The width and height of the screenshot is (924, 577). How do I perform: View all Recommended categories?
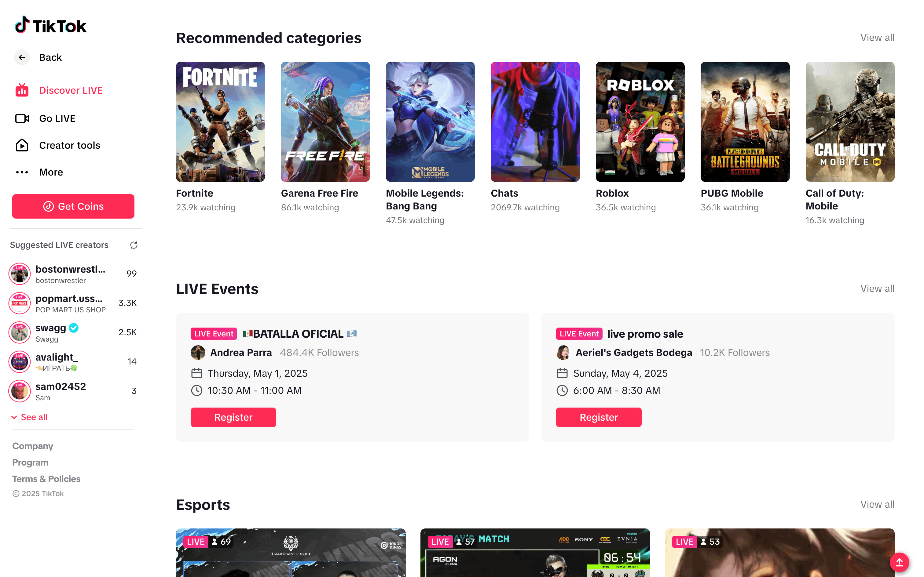tap(877, 38)
